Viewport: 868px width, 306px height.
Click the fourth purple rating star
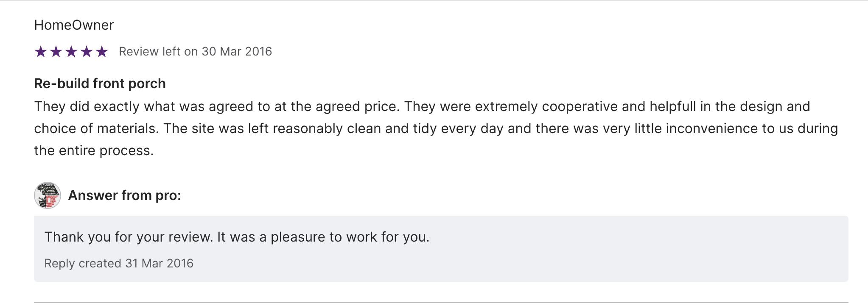(87, 52)
